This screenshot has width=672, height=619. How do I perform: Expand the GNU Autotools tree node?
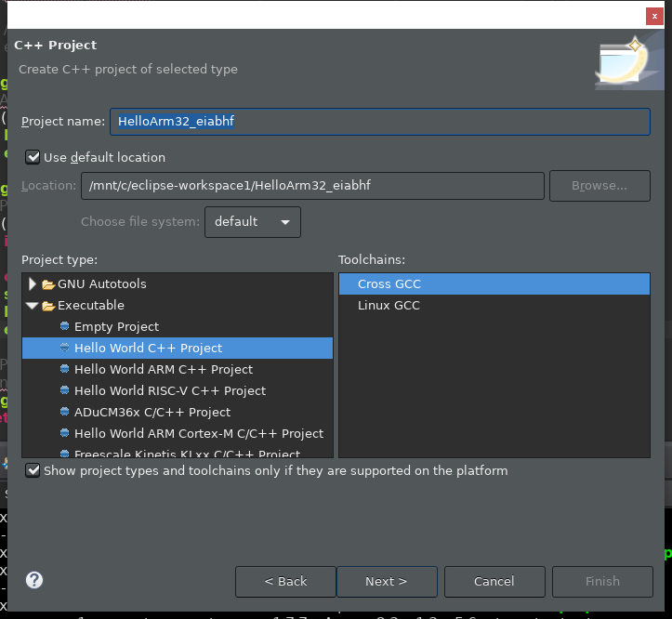point(33,284)
